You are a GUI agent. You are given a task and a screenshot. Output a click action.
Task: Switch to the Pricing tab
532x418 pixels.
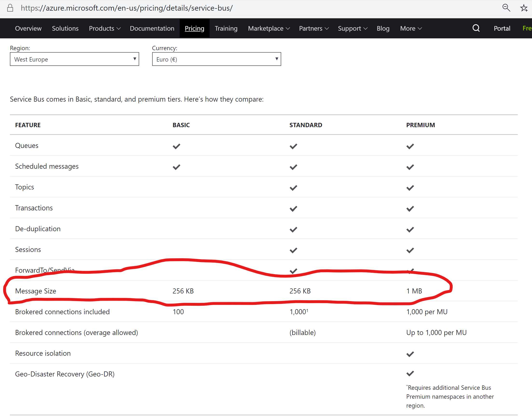194,28
